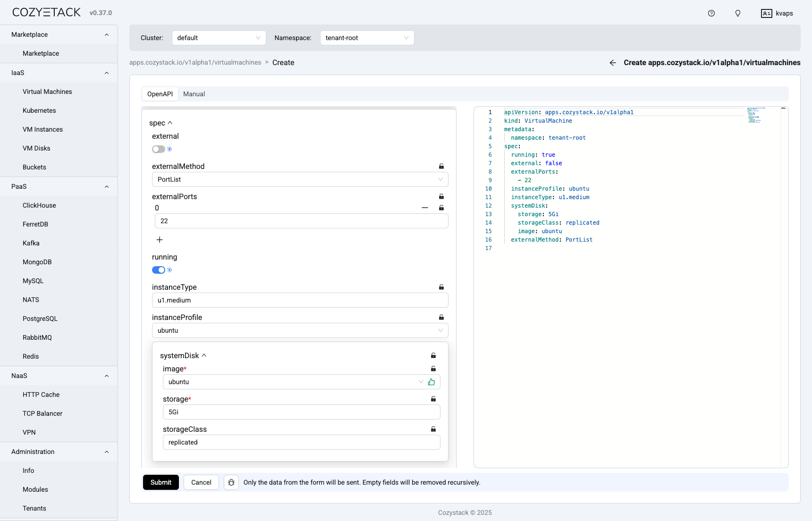Image resolution: width=812 pixels, height=521 pixels.
Task: Submit the virtual machine creation form
Action: pyautogui.click(x=161, y=482)
